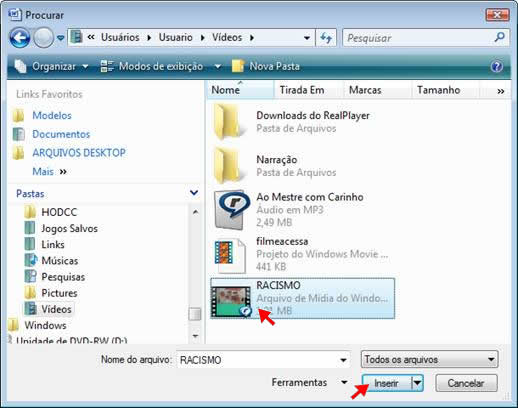Collapse the Pastas panel chevron

coord(194,193)
